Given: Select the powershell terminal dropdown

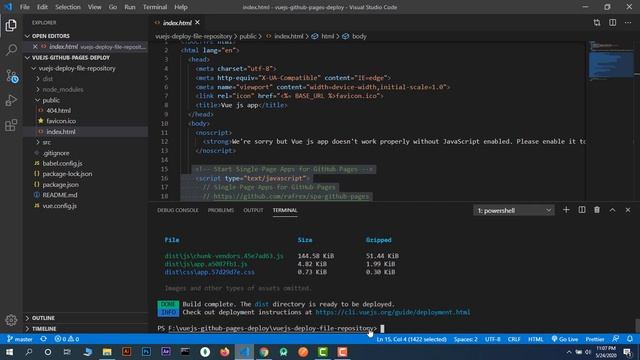Looking at the screenshot, I should [x=514, y=210].
